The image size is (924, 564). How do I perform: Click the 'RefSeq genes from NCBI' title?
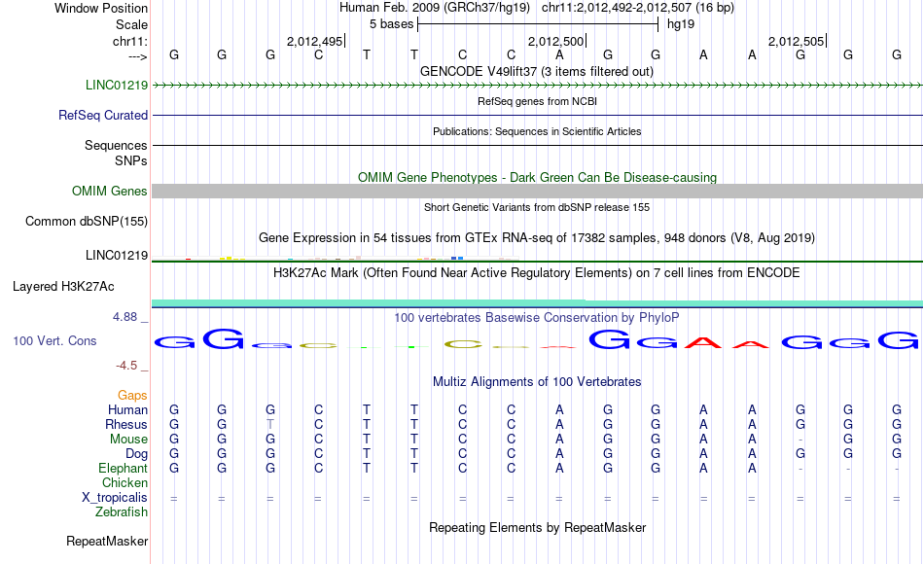click(538, 101)
